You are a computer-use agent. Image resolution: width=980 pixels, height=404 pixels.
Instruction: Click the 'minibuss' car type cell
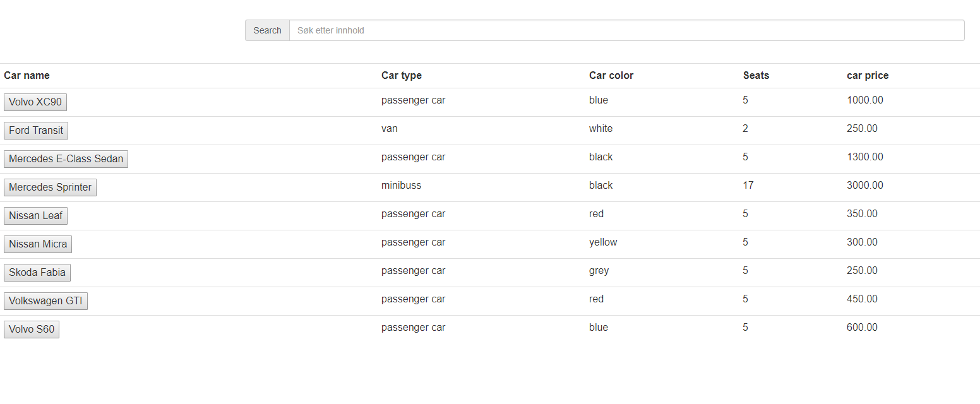pyautogui.click(x=401, y=185)
